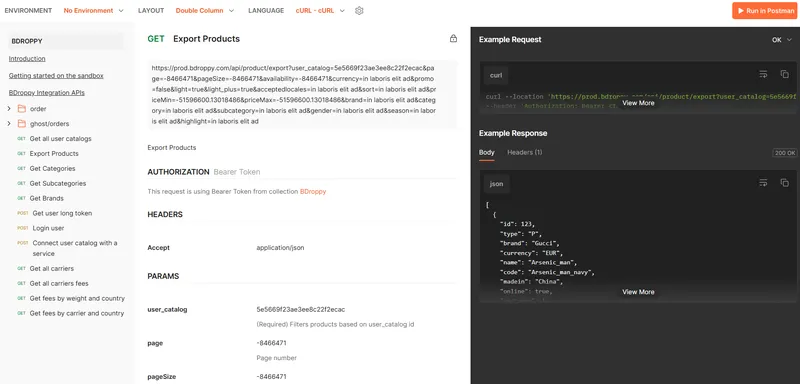Open the Get all carriers request
The width and height of the screenshot is (800, 384).
pyautogui.click(x=52, y=268)
